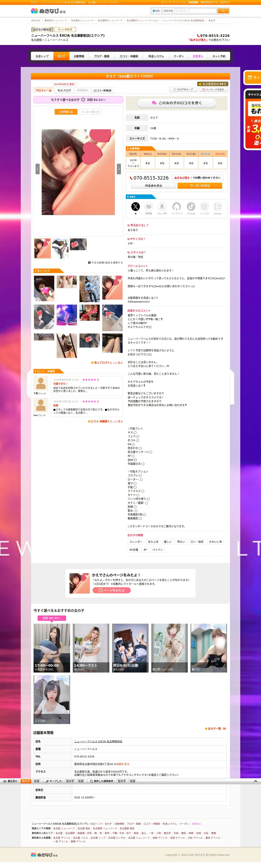This screenshot has width=261, height=868.
Task: Click the tao さん reviewer avatar
Action: pos(41,405)
